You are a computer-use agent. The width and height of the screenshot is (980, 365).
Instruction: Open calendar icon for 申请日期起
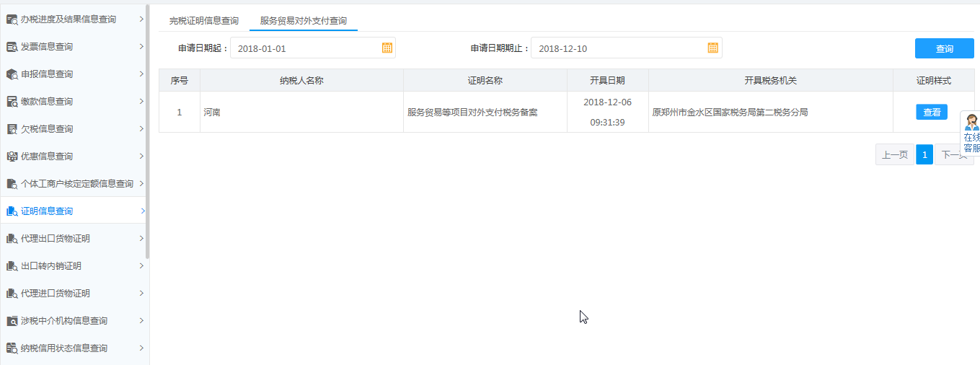(x=387, y=48)
